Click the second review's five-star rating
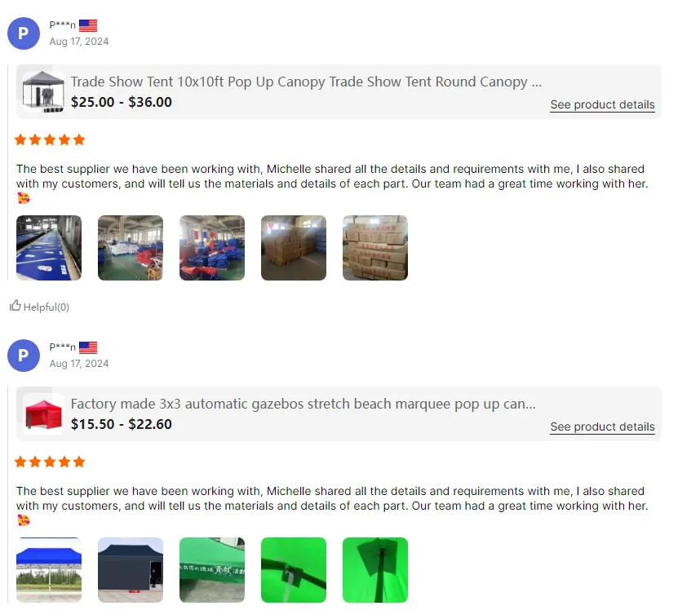The height and width of the screenshot is (610, 700). (x=50, y=462)
